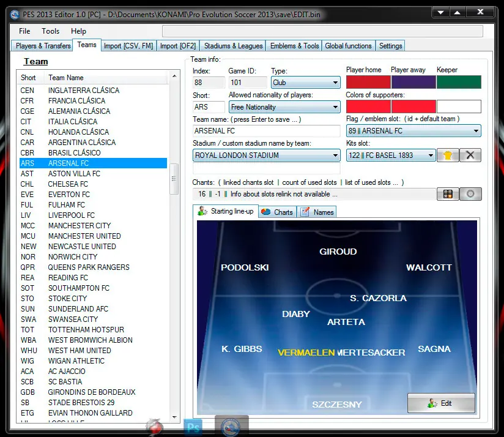The height and width of the screenshot is (437, 504).
Task: Expand the Free Nationality dropdown
Action: pos(284,107)
